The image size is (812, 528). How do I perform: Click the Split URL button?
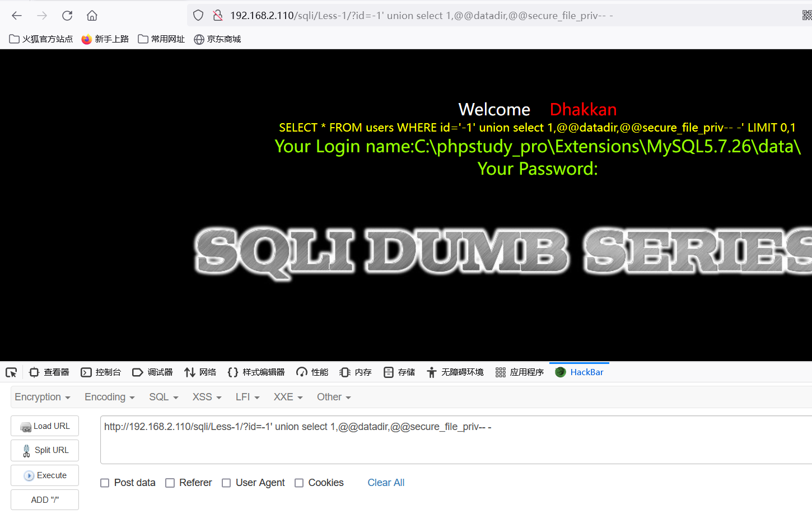(x=45, y=450)
